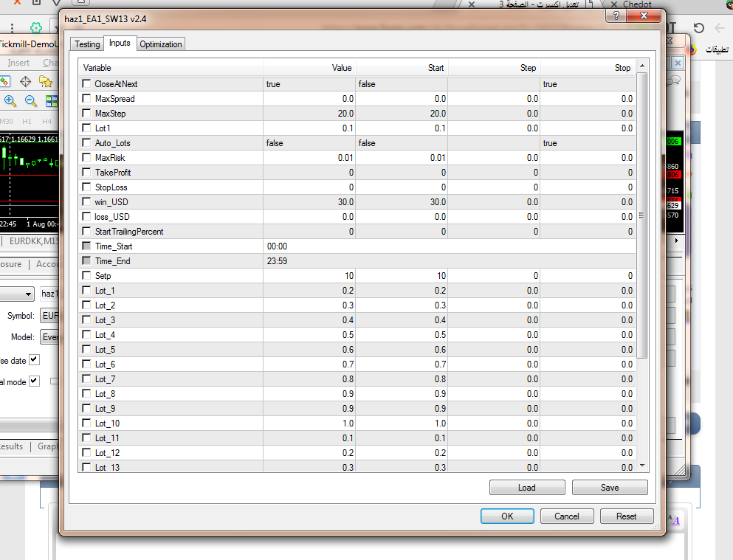Click the zoom out magnifier icon
Viewport: 733px width, 560px height.
(31, 101)
